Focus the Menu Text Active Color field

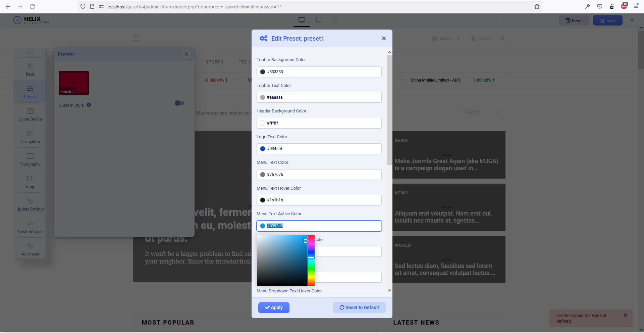tap(319, 226)
